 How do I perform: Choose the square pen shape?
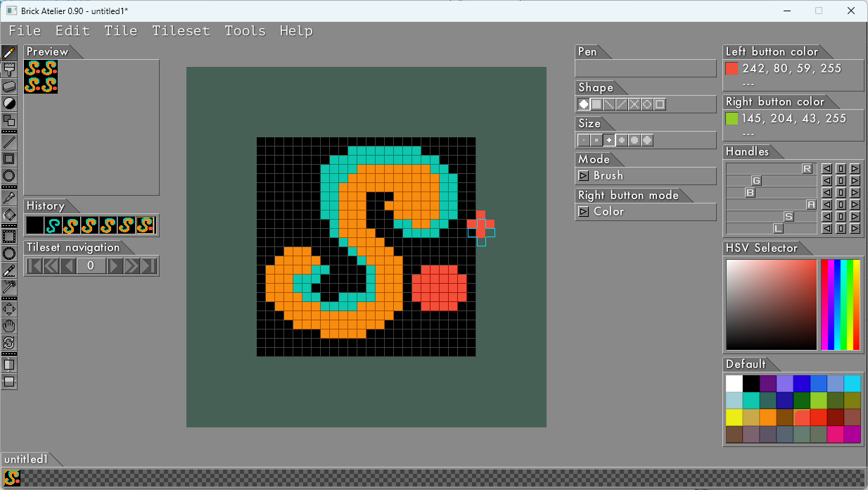596,104
